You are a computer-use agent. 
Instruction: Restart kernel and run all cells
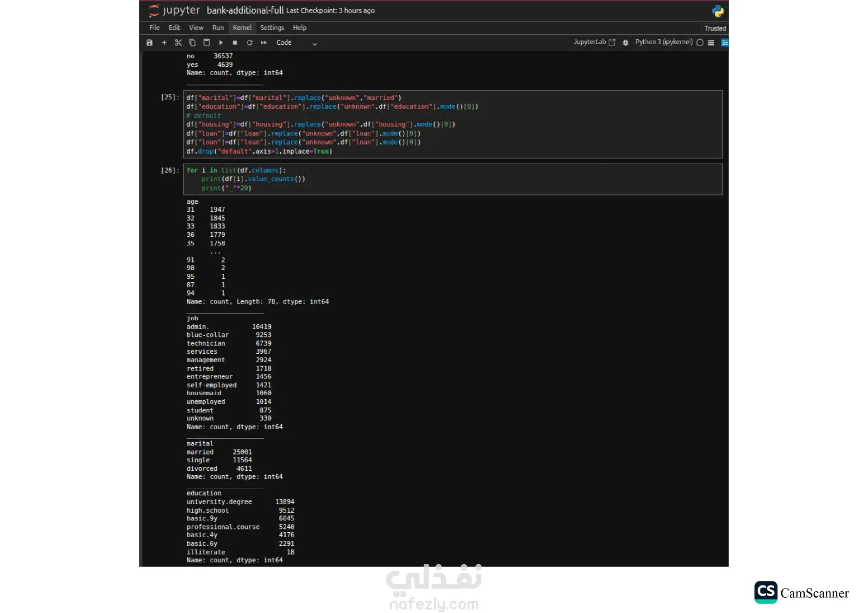coord(264,42)
